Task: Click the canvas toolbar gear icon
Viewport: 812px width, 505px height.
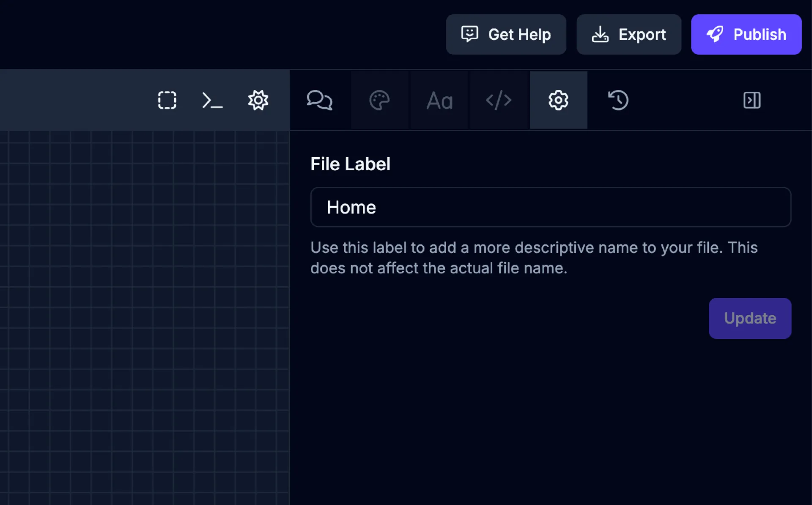Action: pos(258,100)
